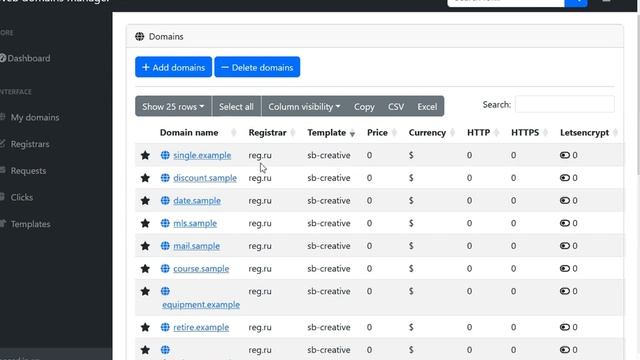Toggle Letsencrypt switch for date.sample

coord(565,200)
